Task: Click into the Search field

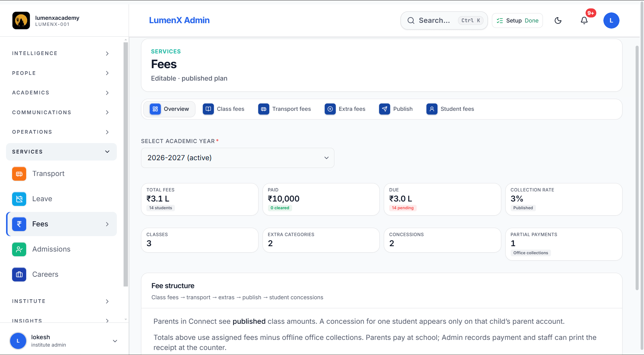Action: (444, 20)
